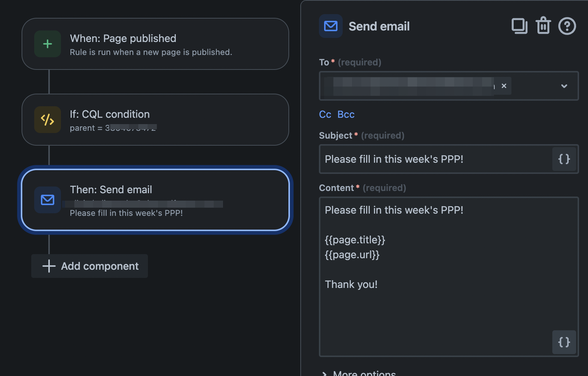Open help for Send email action

[x=567, y=26]
